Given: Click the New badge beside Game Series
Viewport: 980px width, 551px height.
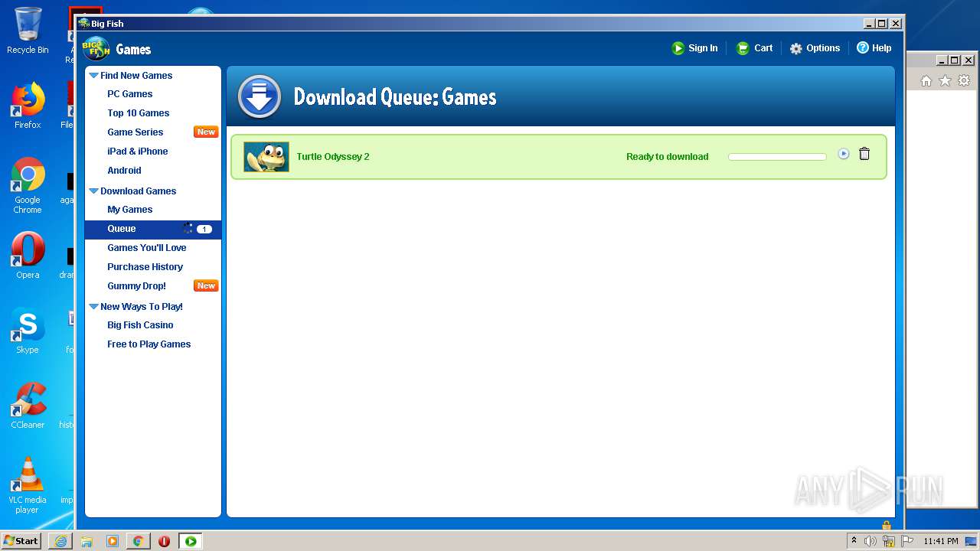Looking at the screenshot, I should [x=206, y=132].
